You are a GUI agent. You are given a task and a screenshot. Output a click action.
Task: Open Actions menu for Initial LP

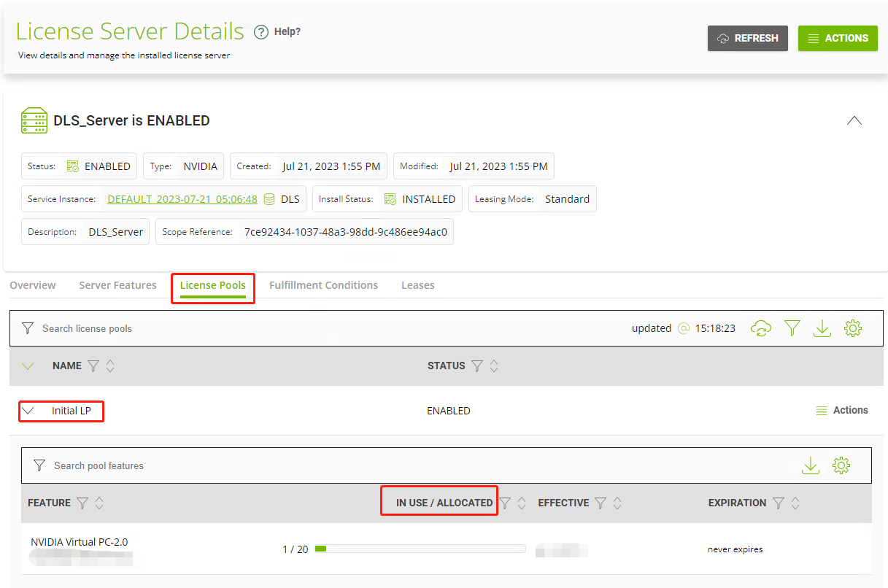pyautogui.click(x=842, y=411)
